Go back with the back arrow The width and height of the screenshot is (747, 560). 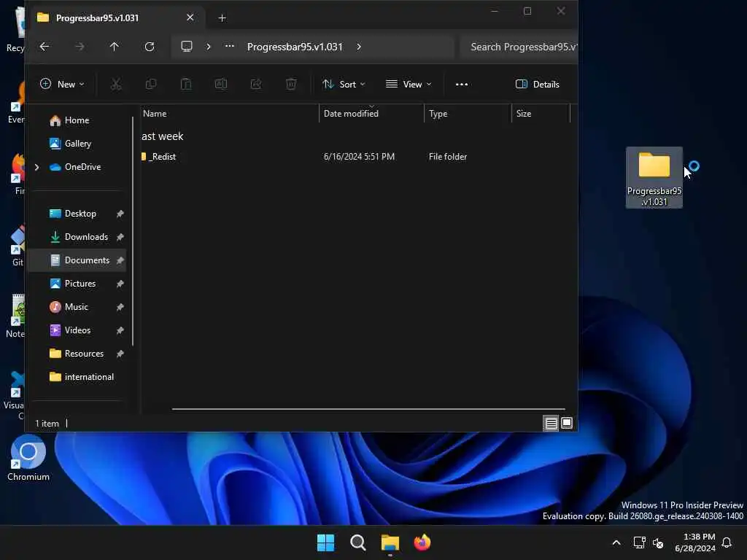tap(44, 47)
